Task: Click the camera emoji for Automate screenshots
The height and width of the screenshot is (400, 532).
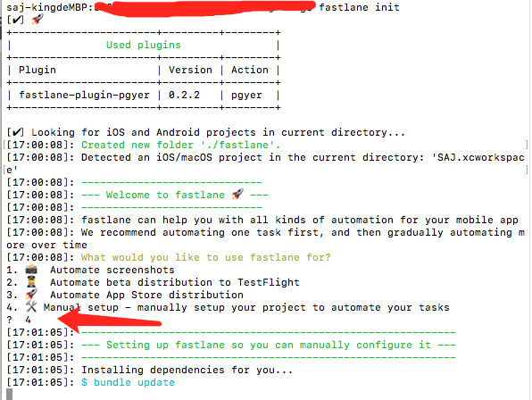Action: coord(31,270)
